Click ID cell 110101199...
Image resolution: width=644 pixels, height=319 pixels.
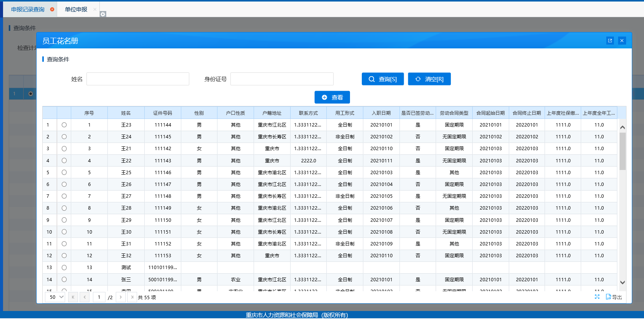click(x=163, y=268)
